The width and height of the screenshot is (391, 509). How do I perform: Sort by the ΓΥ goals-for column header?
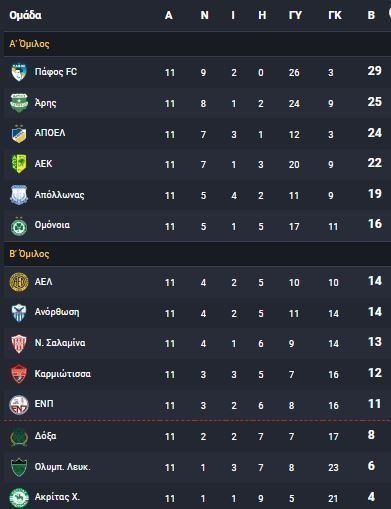tap(295, 15)
